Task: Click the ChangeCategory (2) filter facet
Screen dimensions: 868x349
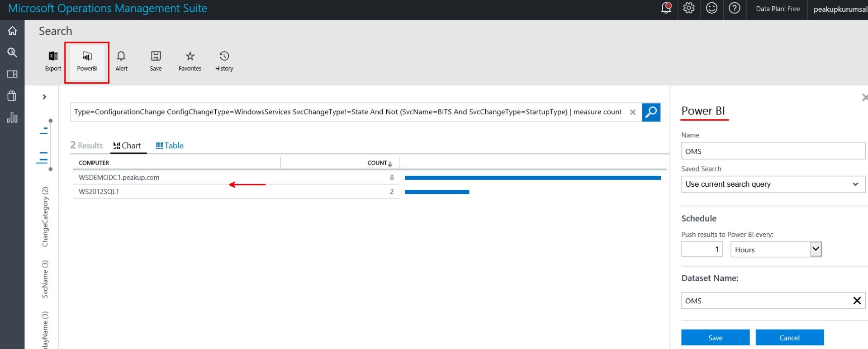Action: (45, 217)
